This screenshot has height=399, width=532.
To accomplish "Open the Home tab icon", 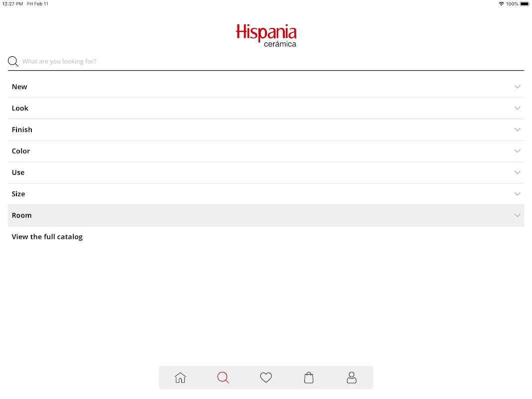I will tap(180, 377).
